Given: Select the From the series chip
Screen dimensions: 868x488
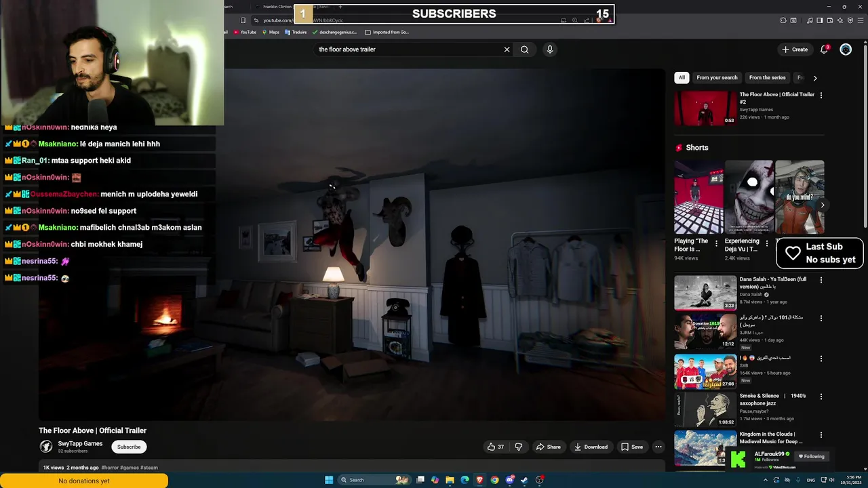Looking at the screenshot, I should [x=767, y=78].
